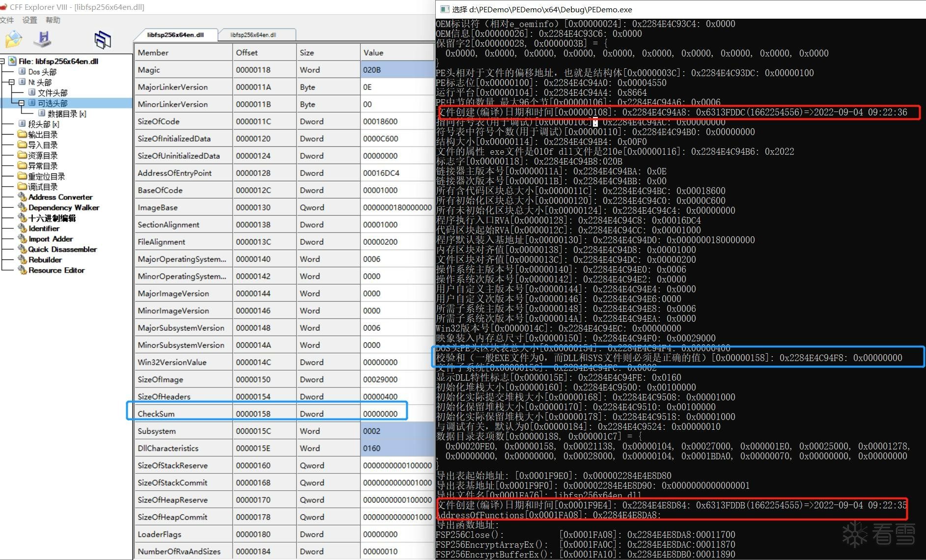Open the 帮助 menu
Viewport: 926px width, 560px height.
(x=53, y=20)
